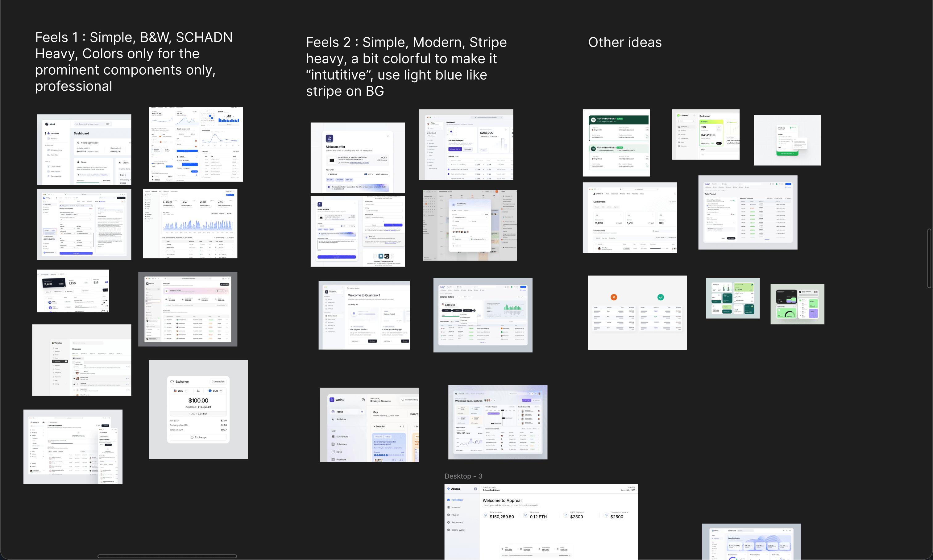Select the 'Auto Payout' thumbnail
933x560 pixels.
pyautogui.click(x=748, y=212)
